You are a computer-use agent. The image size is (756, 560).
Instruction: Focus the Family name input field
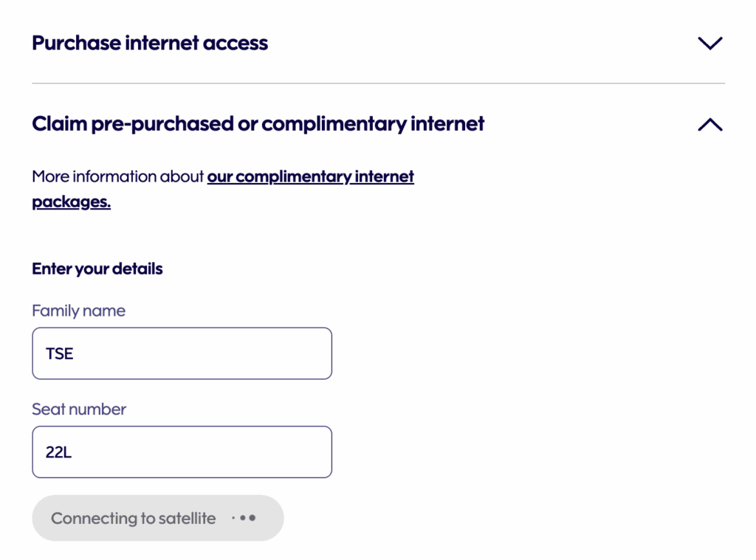182,353
